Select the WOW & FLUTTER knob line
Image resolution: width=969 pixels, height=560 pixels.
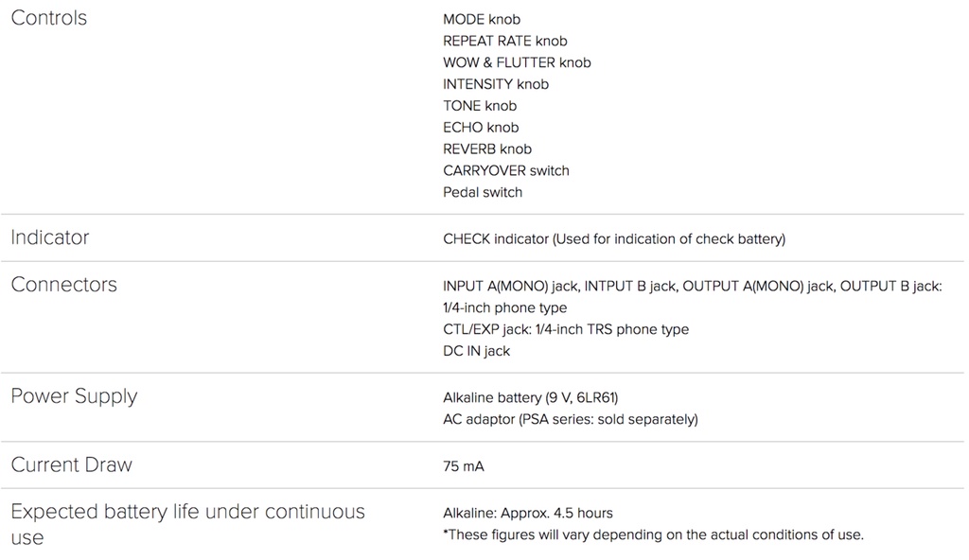(x=517, y=62)
